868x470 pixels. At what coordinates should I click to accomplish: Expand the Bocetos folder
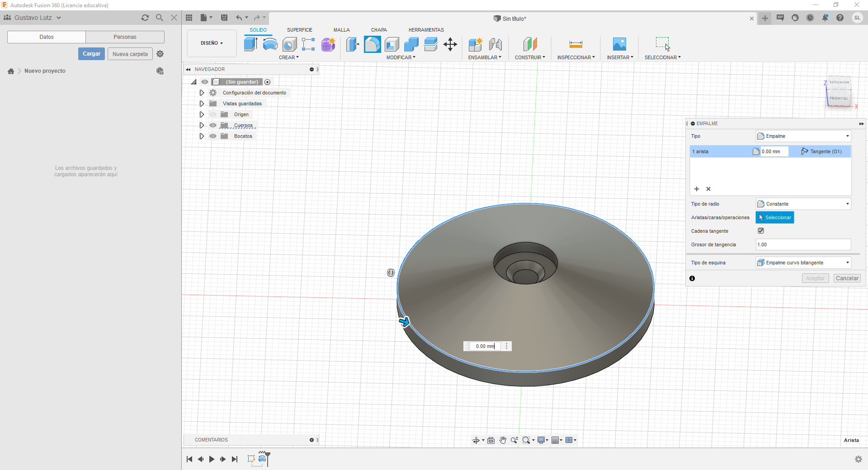[x=202, y=136]
